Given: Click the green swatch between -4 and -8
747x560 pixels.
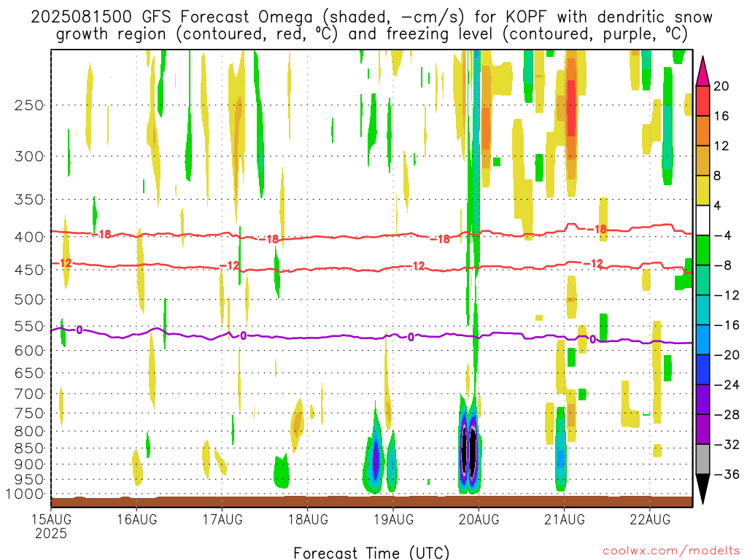Looking at the screenshot, I should 703,251.
